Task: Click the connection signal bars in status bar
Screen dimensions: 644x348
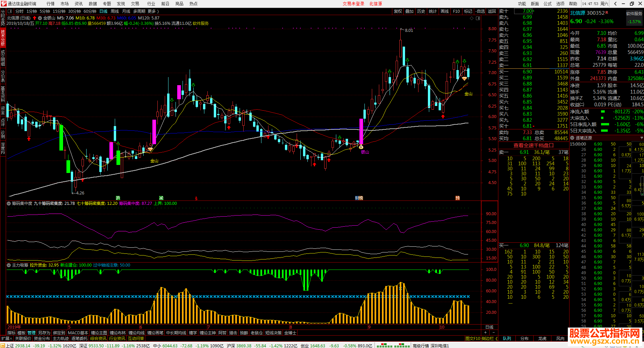Action: pyautogui.click(x=393, y=346)
